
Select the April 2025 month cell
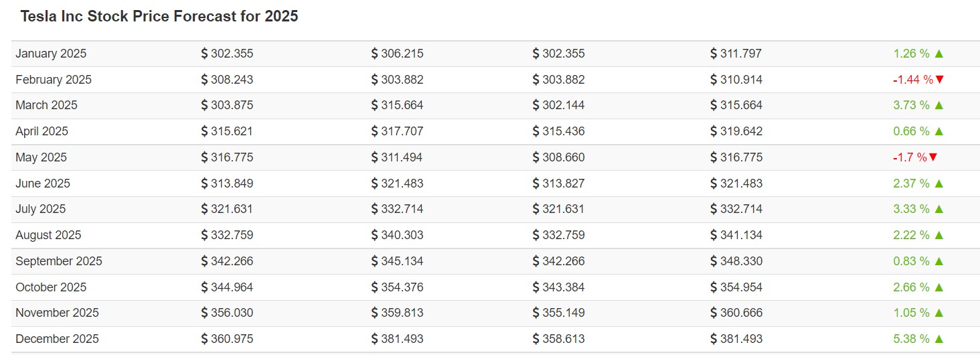tap(42, 131)
